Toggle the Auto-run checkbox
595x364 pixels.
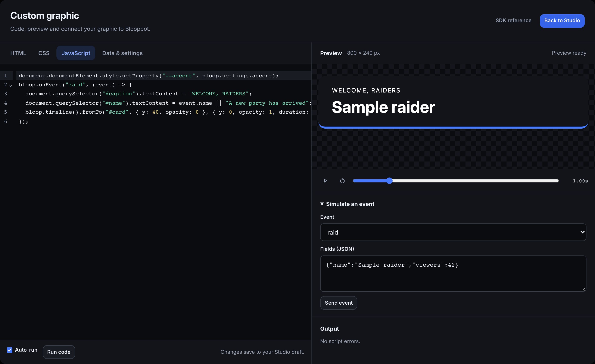pos(10,350)
